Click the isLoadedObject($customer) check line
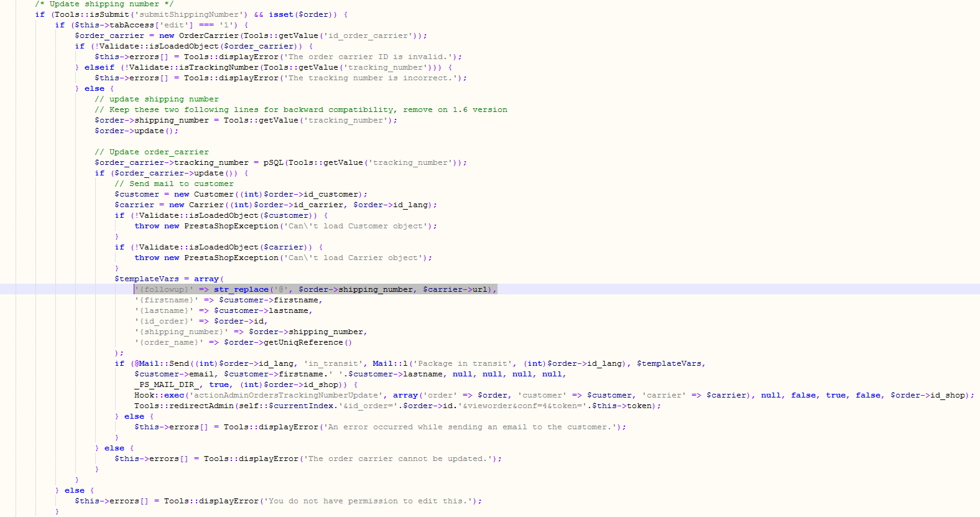Image resolution: width=980 pixels, height=517 pixels. 221,215
